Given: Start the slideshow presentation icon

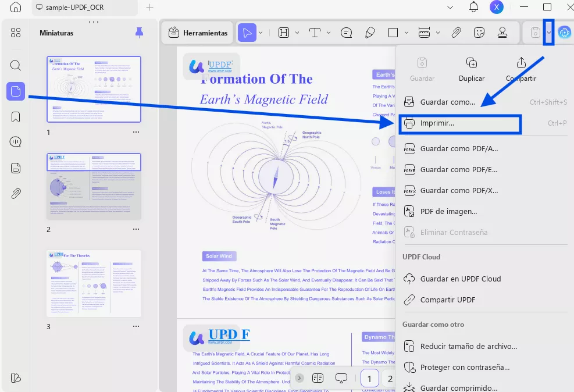Looking at the screenshot, I should (341, 378).
